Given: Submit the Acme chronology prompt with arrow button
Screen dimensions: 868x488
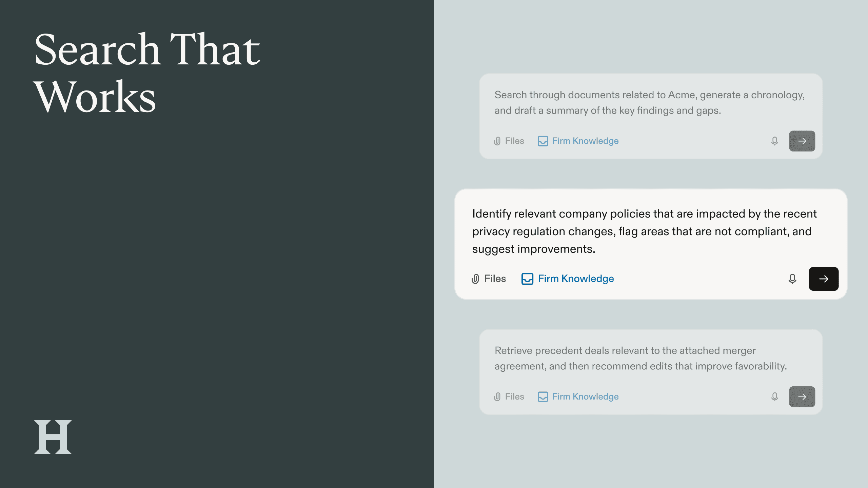Looking at the screenshot, I should [x=802, y=141].
